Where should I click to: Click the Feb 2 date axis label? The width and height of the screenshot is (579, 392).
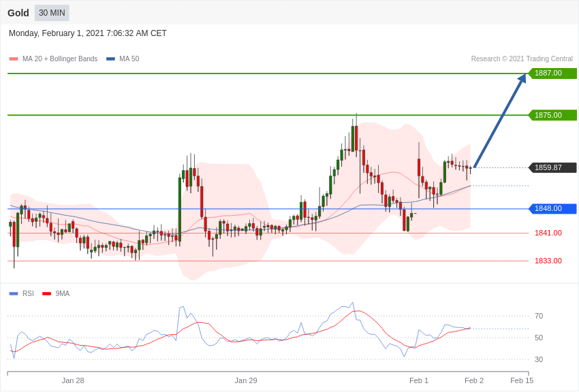click(474, 380)
